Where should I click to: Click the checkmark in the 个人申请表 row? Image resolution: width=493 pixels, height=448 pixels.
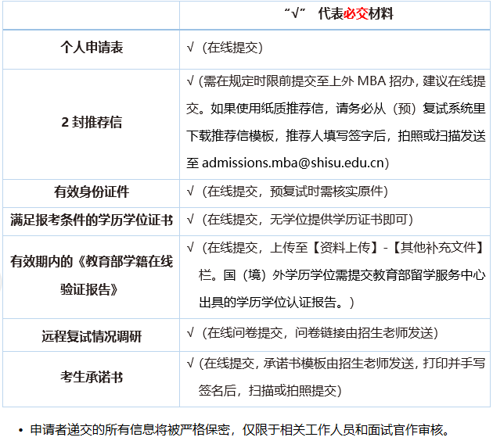pyautogui.click(x=191, y=48)
